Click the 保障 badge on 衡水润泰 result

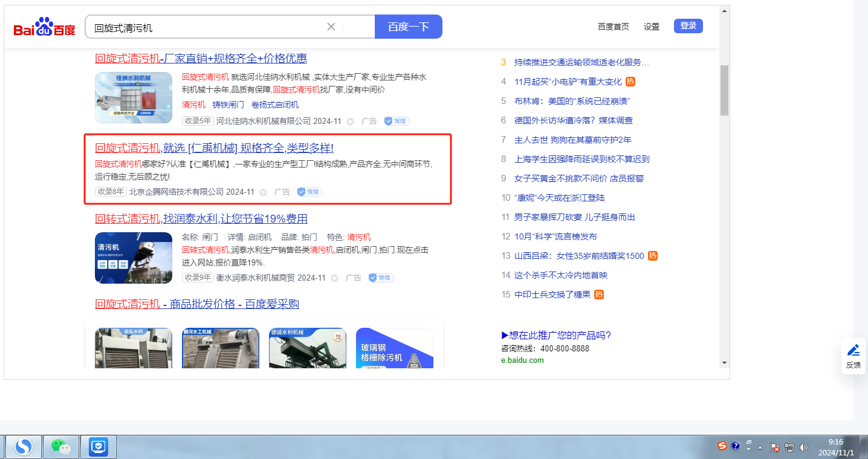tap(381, 278)
